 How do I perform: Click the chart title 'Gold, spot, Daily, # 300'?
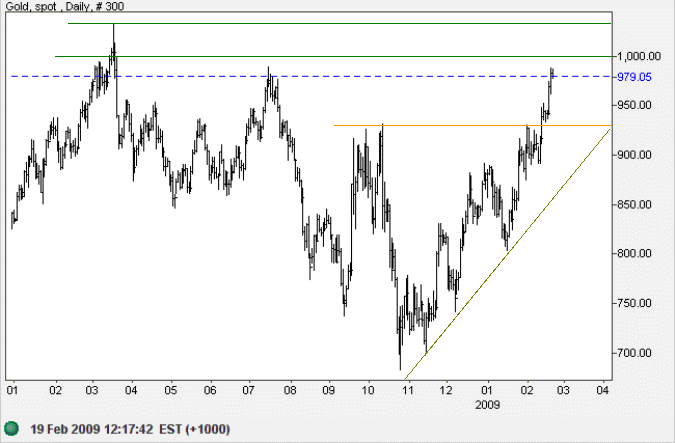point(65,6)
